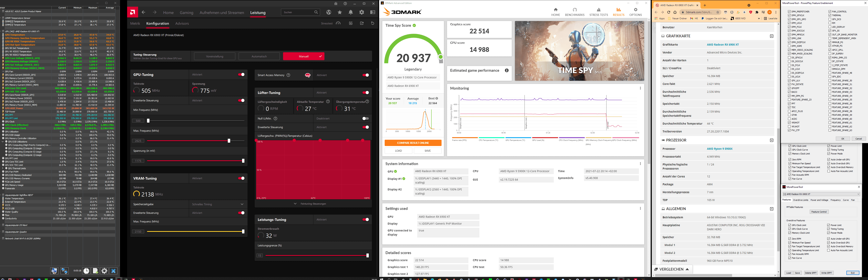This screenshot has width=868, height=280.
Task: Open 3DMark OPTIONS gear icon
Action: [x=636, y=9]
